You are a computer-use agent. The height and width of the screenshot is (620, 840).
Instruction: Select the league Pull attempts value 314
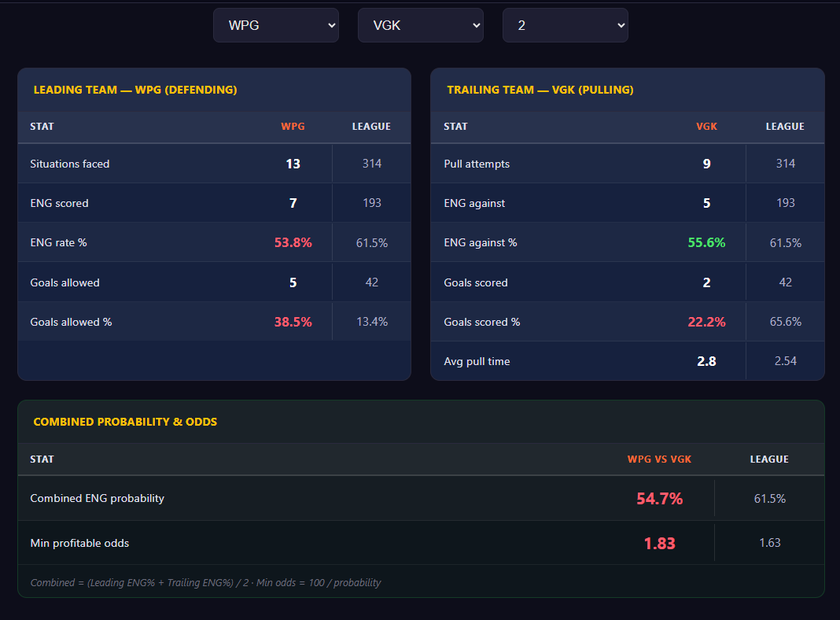tap(786, 164)
